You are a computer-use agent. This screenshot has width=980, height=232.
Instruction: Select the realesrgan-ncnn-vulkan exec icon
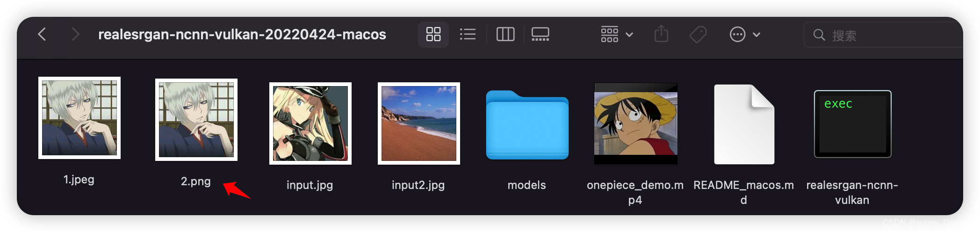[853, 124]
